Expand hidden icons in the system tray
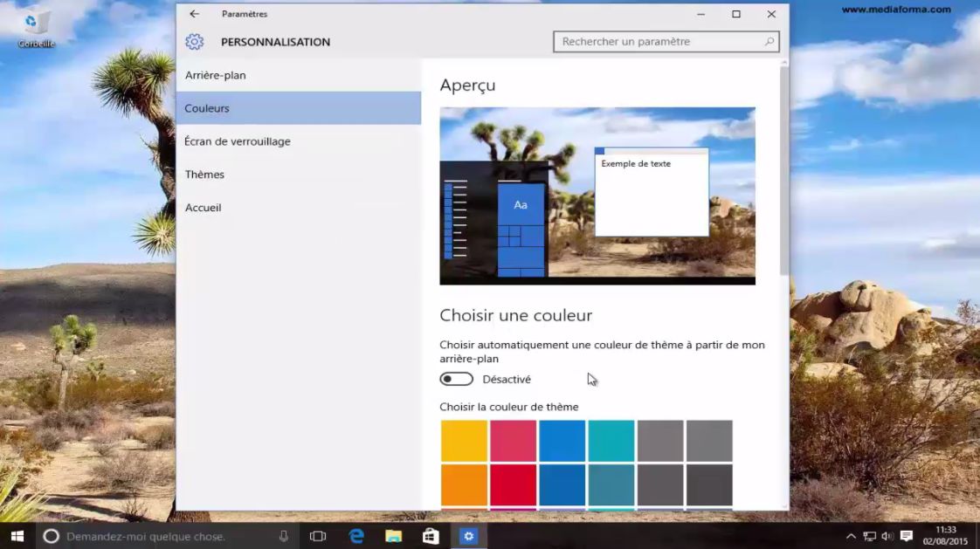The height and width of the screenshot is (549, 980). [851, 536]
